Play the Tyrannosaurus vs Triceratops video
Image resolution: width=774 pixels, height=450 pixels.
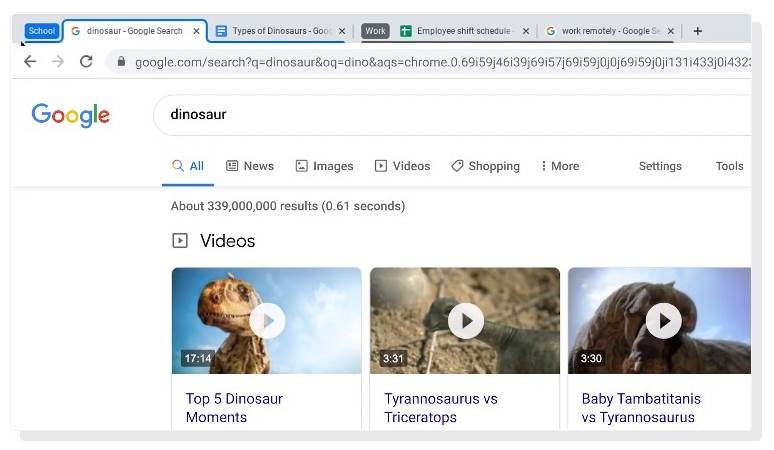[x=465, y=321]
